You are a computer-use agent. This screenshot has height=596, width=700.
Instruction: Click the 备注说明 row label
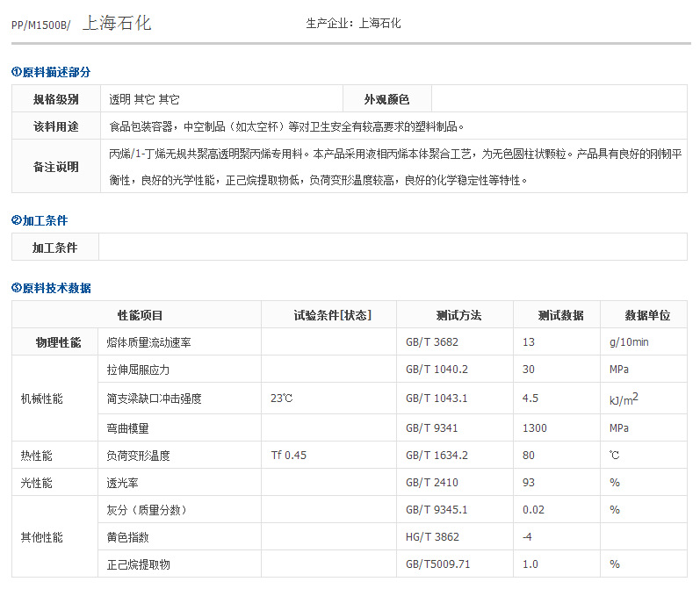(56, 167)
